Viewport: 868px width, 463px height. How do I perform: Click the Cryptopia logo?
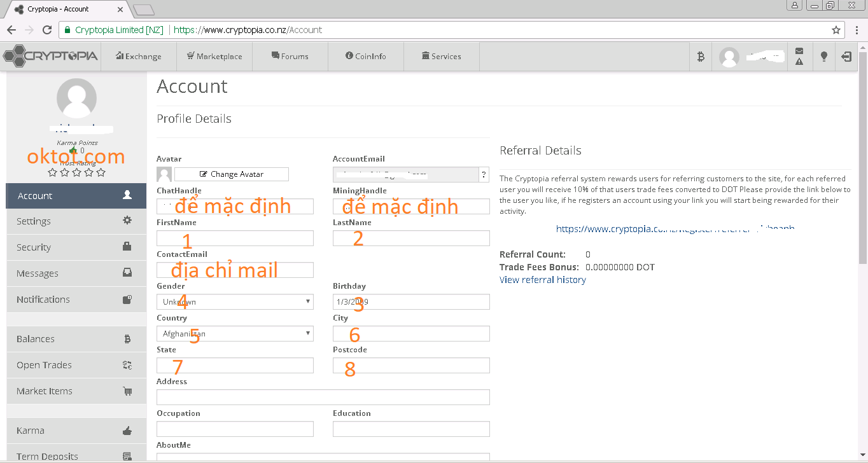(51, 56)
